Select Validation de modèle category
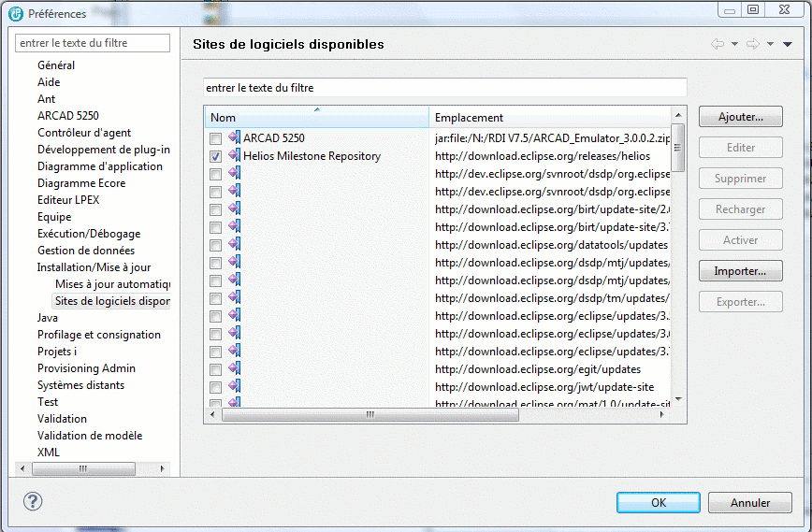 point(90,435)
